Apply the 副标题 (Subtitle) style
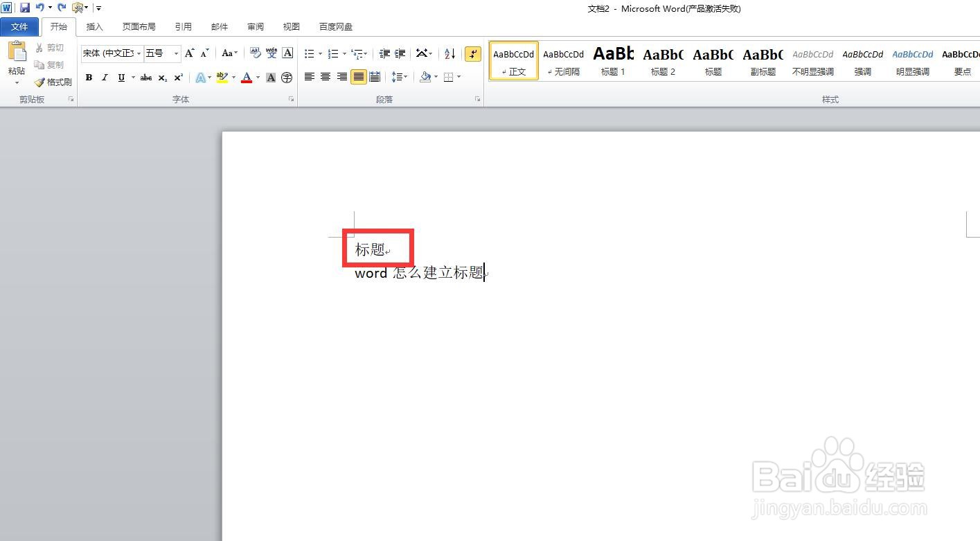The image size is (980, 541). (x=763, y=61)
